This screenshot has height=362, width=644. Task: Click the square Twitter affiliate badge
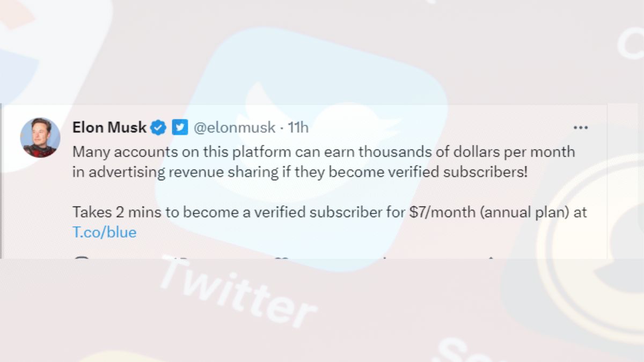[179, 128]
